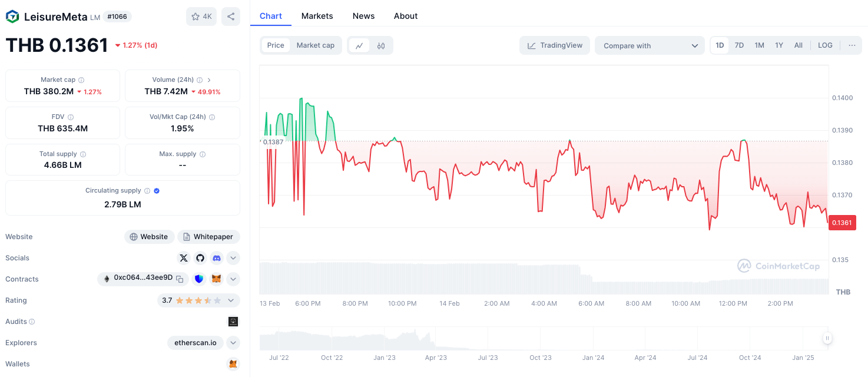Expand the Rating details chevron
This screenshot has width=868, height=377.
click(x=231, y=300)
